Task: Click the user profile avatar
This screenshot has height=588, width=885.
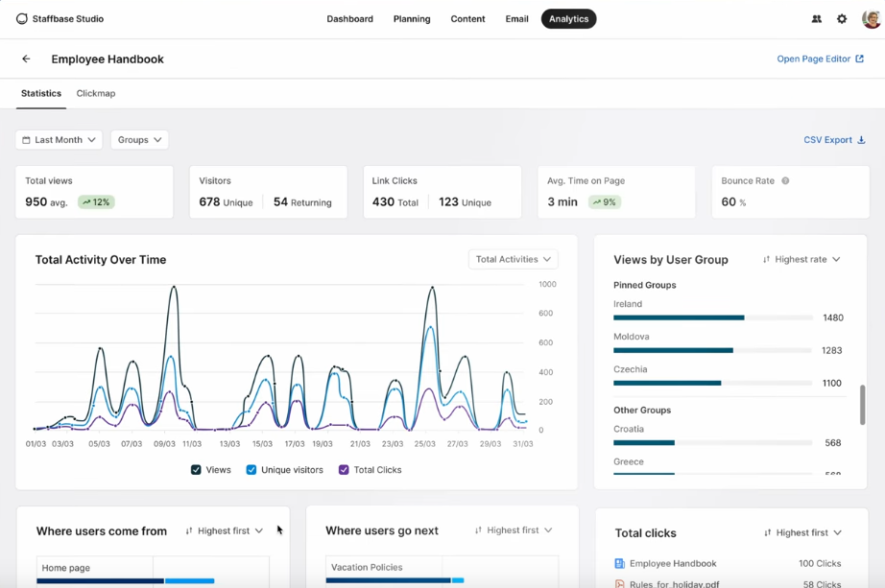Action: coord(871,19)
